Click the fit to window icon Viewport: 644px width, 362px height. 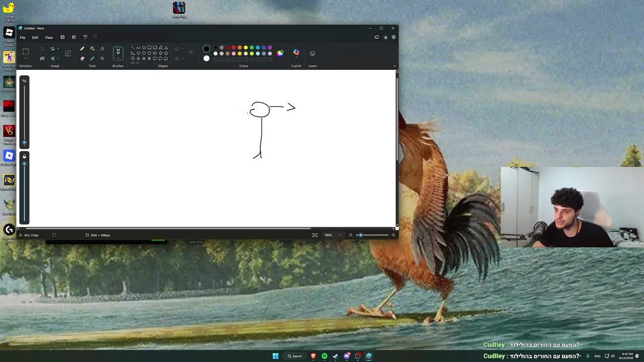click(315, 235)
